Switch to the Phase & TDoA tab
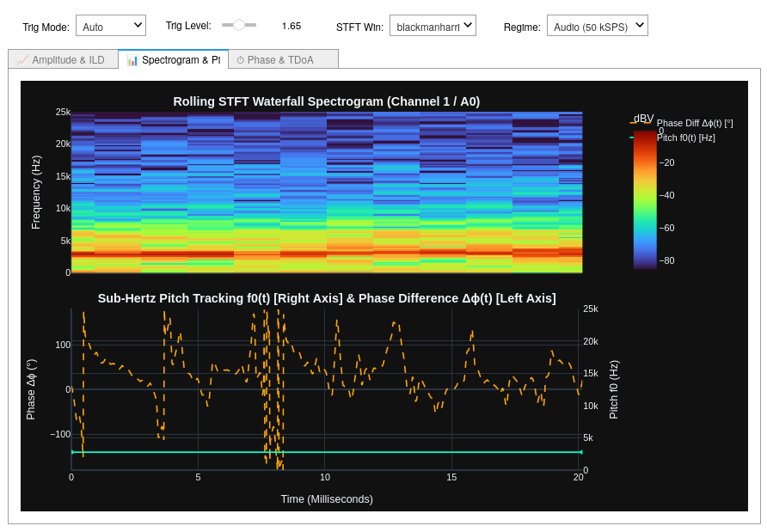The height and width of the screenshot is (532, 767). pos(283,59)
